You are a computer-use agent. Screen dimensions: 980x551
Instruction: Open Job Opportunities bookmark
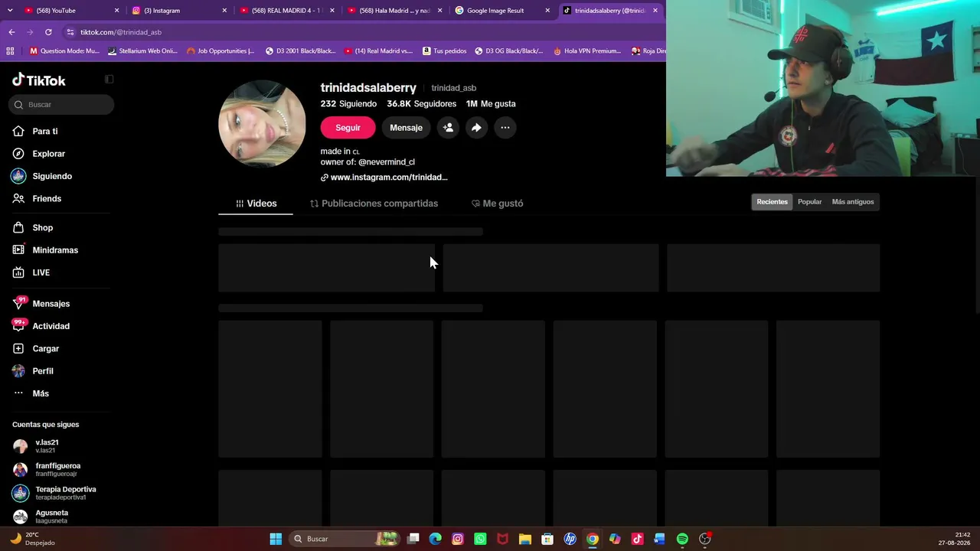click(x=220, y=51)
